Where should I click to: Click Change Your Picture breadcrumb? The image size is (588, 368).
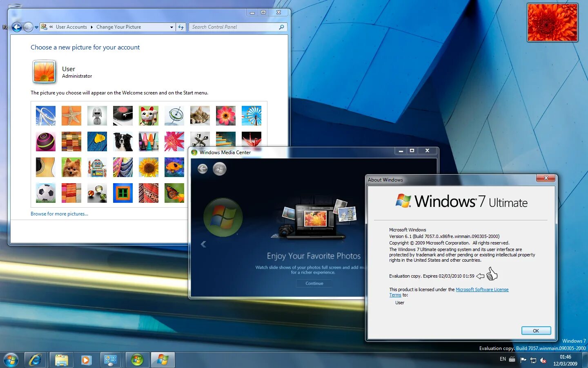pyautogui.click(x=118, y=27)
